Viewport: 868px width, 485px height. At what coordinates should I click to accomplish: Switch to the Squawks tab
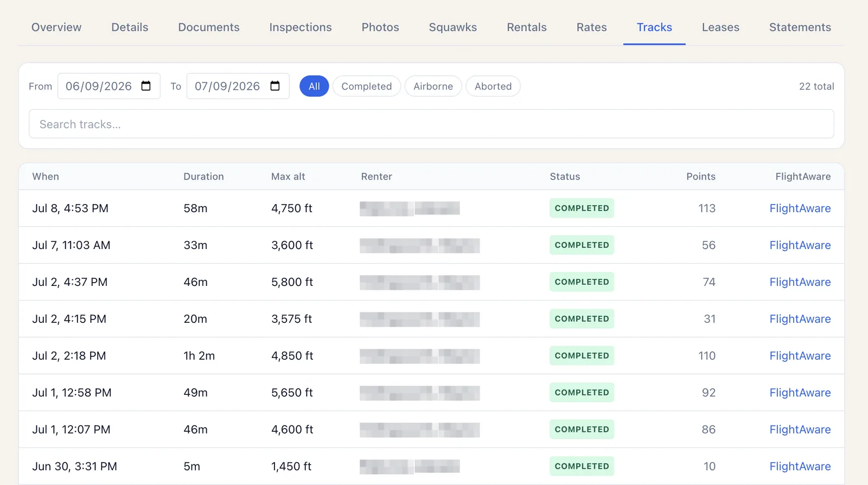click(453, 27)
